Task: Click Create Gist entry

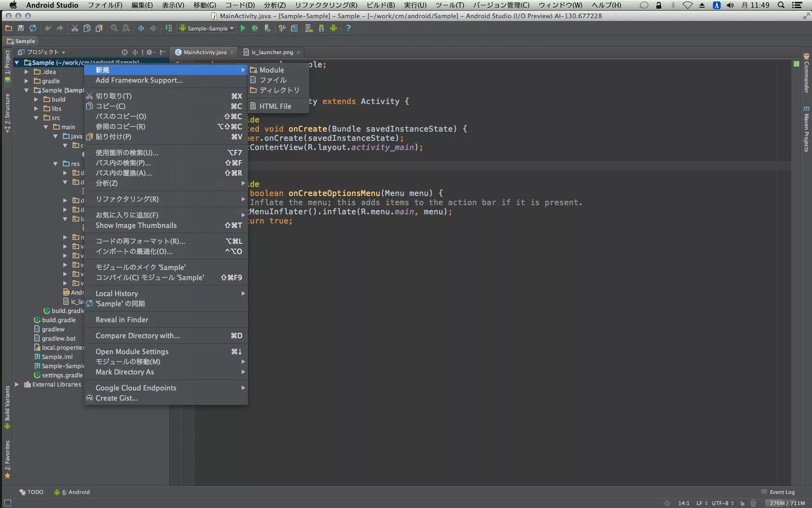Action: (x=166, y=398)
